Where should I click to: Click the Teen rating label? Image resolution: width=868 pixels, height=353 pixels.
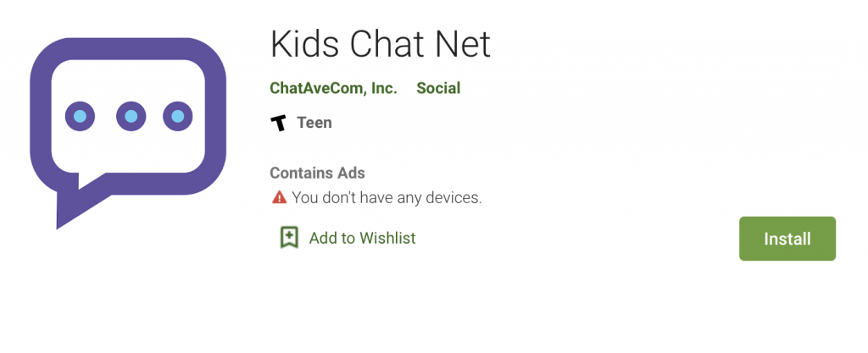pos(314,123)
